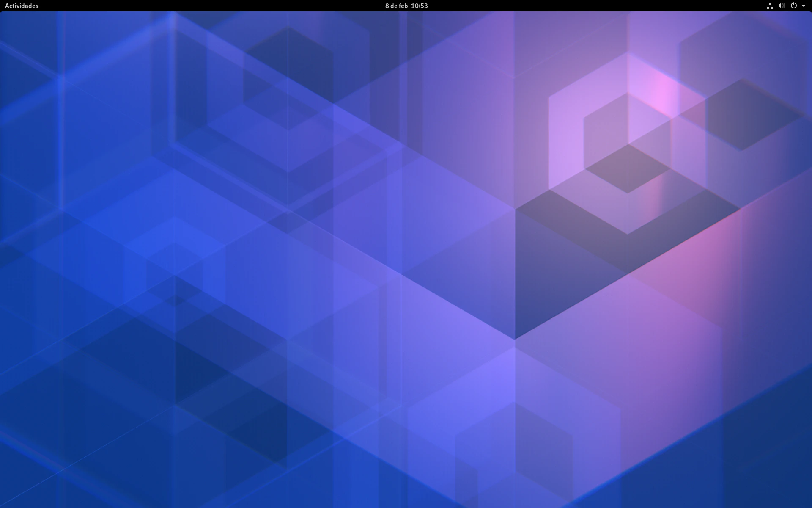Click the date '8 de feb'
The width and height of the screenshot is (812, 508).
(x=396, y=6)
